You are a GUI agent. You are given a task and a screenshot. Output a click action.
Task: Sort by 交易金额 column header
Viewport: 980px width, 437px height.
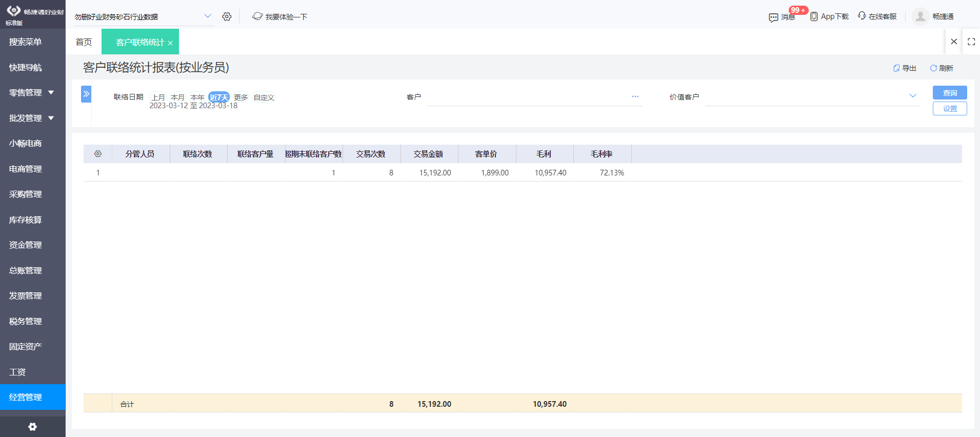pos(428,154)
